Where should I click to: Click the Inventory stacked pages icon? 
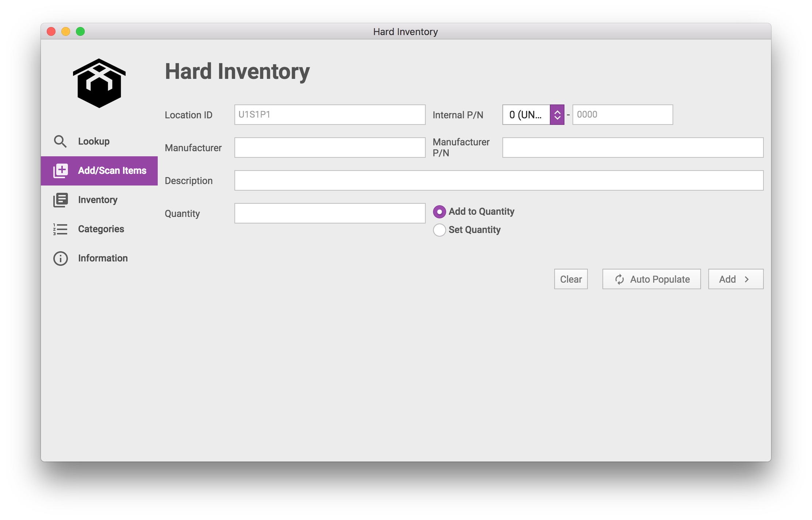point(61,200)
